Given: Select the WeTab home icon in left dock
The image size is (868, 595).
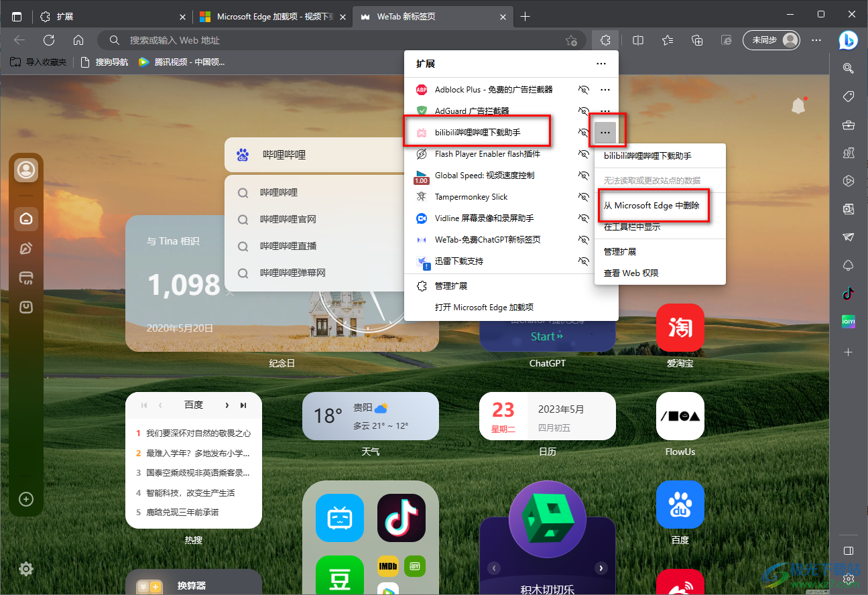Looking at the screenshot, I should pos(26,218).
